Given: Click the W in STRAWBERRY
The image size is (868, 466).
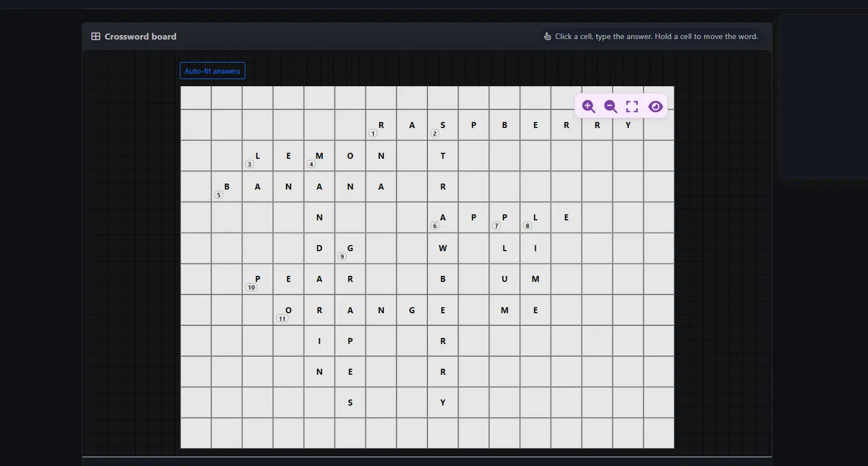Looking at the screenshot, I should point(443,248).
